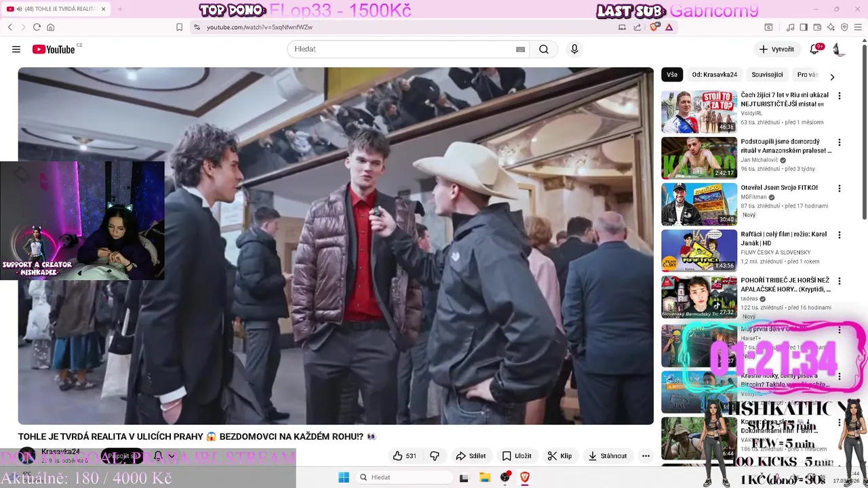Screen dimensions: 868x488
Task: Open the Windows Start button
Action: pyautogui.click(x=344, y=477)
